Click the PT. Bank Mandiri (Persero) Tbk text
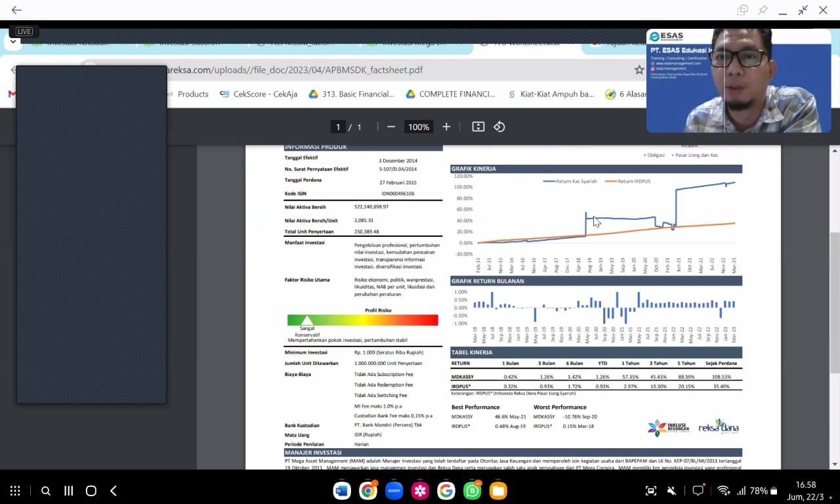This screenshot has width=840, height=504. tap(388, 425)
